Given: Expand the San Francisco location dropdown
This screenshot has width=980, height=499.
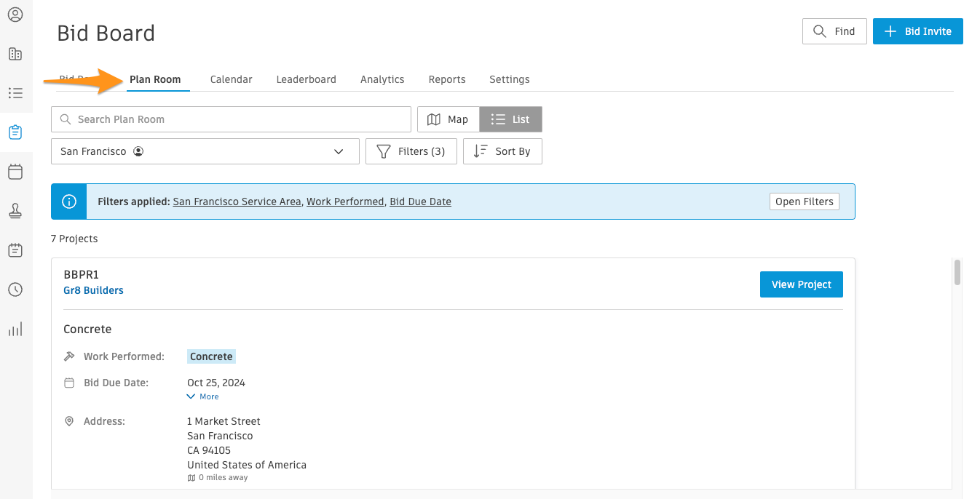Looking at the screenshot, I should tap(205, 151).
